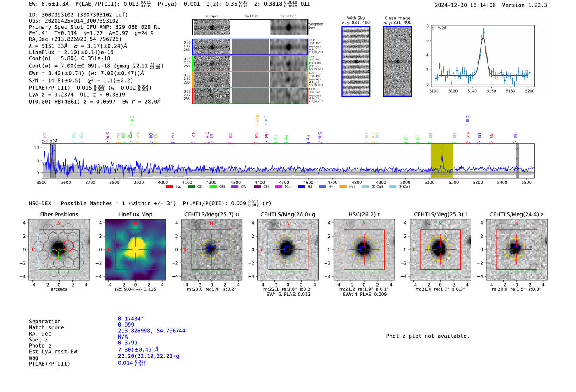
Task: Click the Fiber Positions thumbnail
Action: pyautogui.click(x=59, y=249)
